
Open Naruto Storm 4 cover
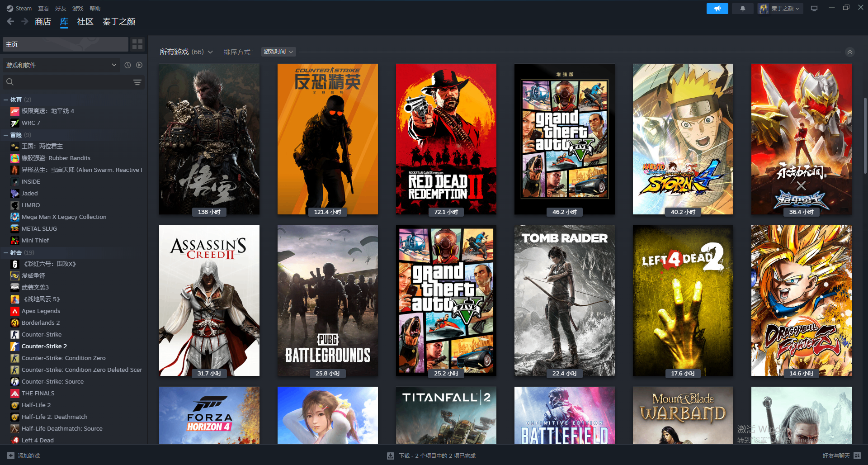683,139
